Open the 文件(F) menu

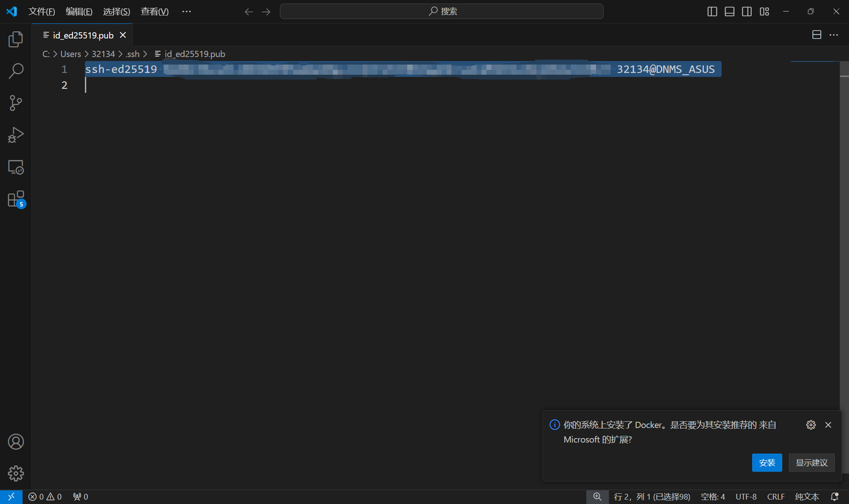tap(42, 11)
